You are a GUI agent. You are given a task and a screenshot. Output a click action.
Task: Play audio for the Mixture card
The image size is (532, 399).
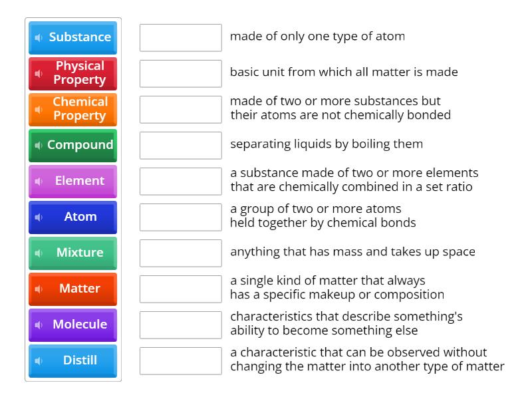(39, 253)
